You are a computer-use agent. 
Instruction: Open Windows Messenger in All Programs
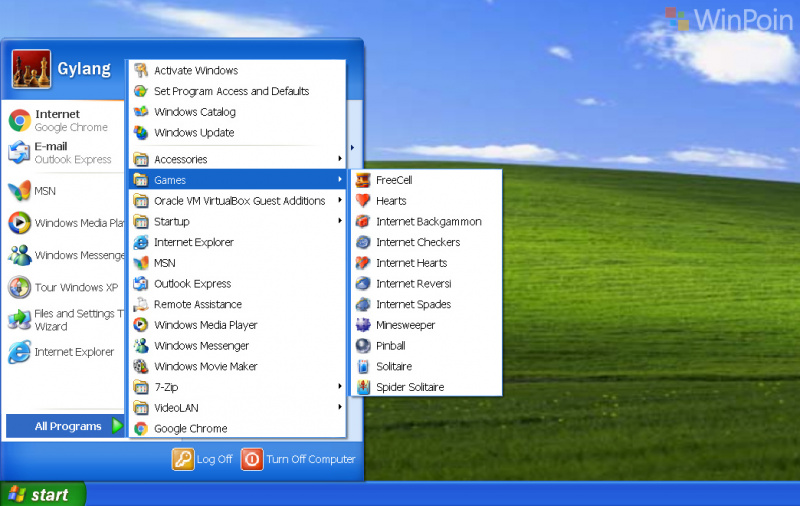[237, 346]
